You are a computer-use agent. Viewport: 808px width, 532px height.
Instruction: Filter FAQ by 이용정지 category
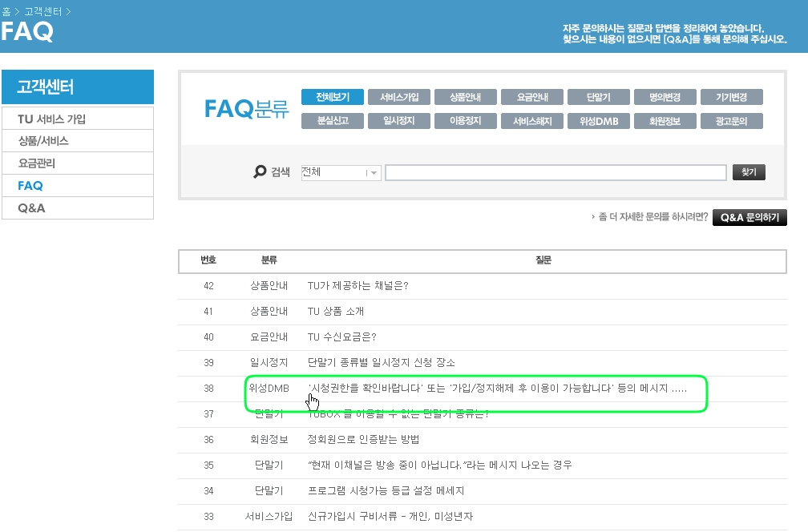(x=465, y=121)
